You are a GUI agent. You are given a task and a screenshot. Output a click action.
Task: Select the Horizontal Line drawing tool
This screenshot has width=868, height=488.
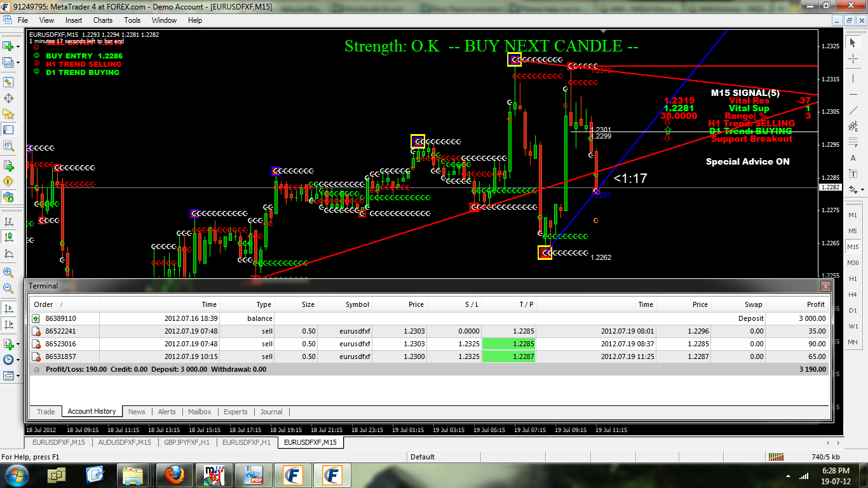click(x=853, y=93)
